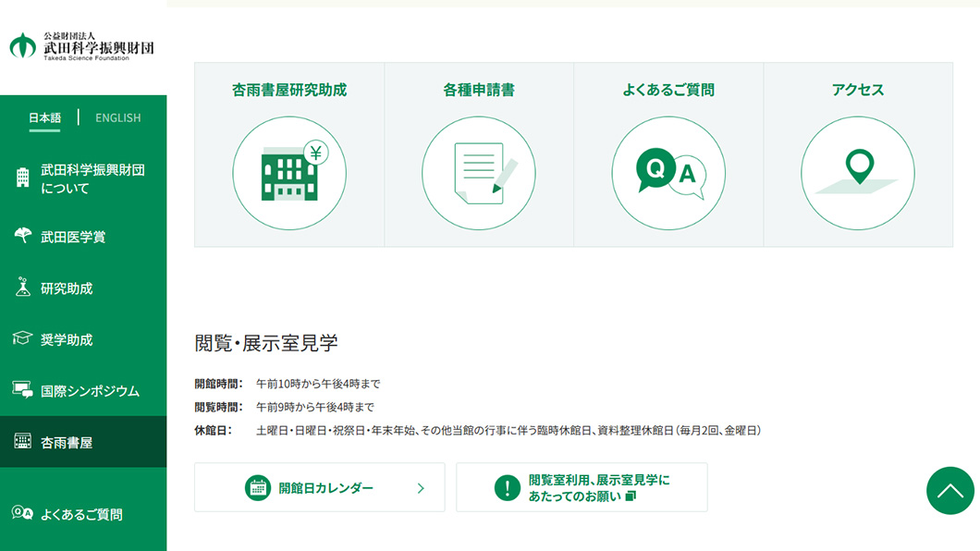Select the form and pencil icon under 各種申請書
Viewport: 980px width, 551px height.
tap(478, 173)
